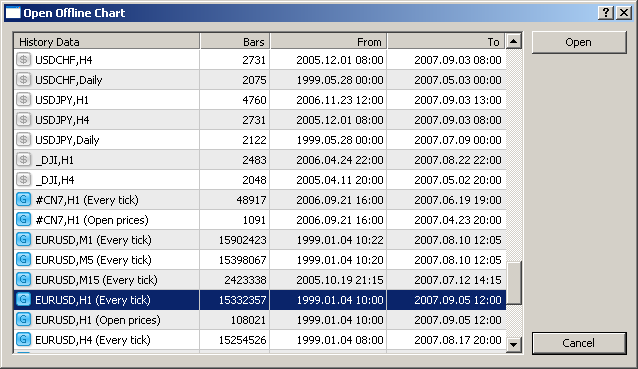Click the EURUSD,M1 (Every tick) G icon
Screen dimensions: 638x369
(23, 240)
